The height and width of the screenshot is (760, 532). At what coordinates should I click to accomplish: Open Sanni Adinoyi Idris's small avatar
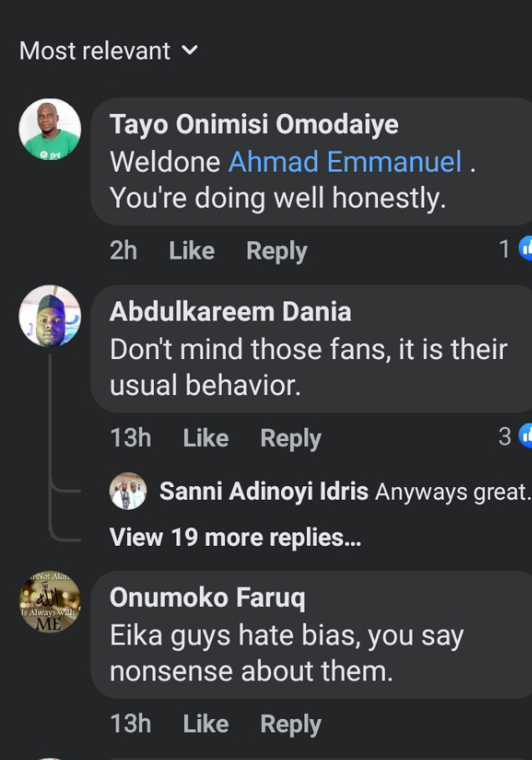(129, 491)
